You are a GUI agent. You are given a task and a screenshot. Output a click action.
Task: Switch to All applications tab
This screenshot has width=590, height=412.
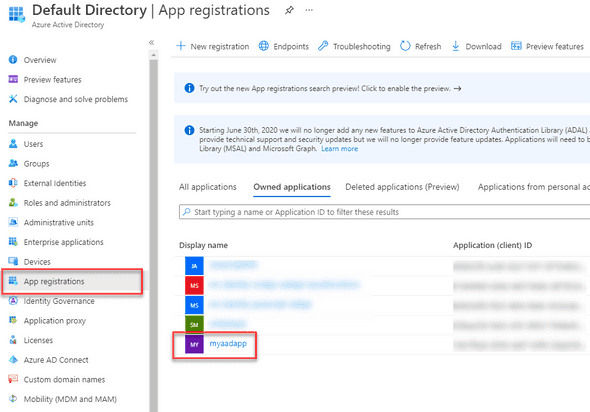(208, 187)
